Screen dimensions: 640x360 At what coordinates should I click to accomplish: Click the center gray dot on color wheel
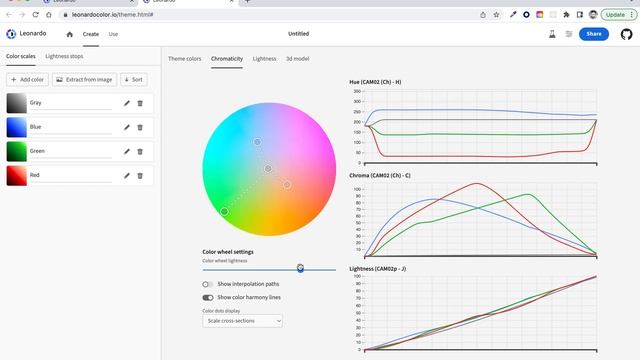click(268, 169)
